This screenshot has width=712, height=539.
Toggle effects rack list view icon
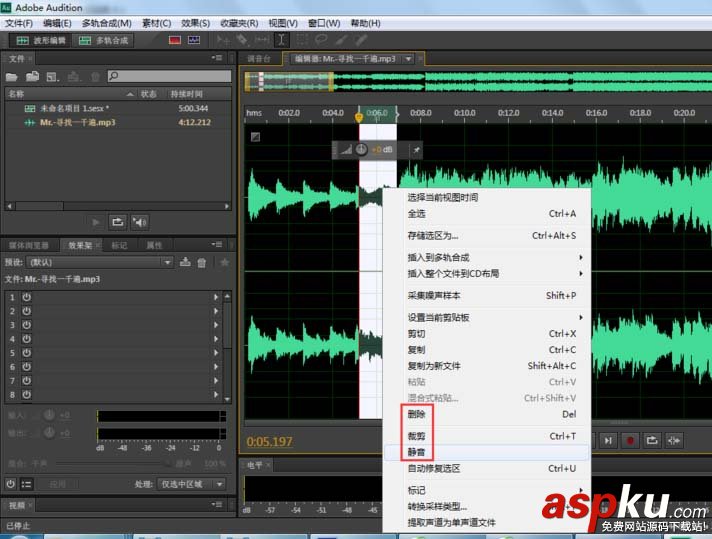point(27,485)
